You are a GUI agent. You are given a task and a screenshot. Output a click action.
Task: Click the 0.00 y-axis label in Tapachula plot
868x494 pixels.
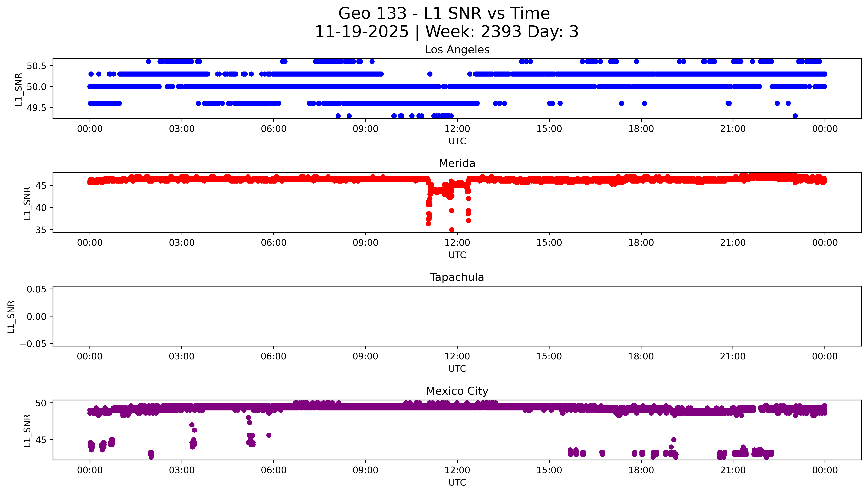[x=36, y=317]
